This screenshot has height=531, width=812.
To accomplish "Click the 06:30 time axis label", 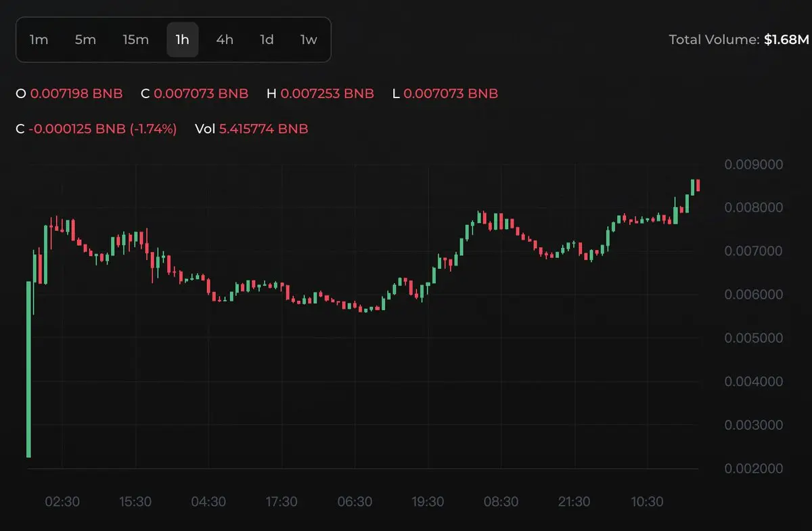I will point(355,502).
